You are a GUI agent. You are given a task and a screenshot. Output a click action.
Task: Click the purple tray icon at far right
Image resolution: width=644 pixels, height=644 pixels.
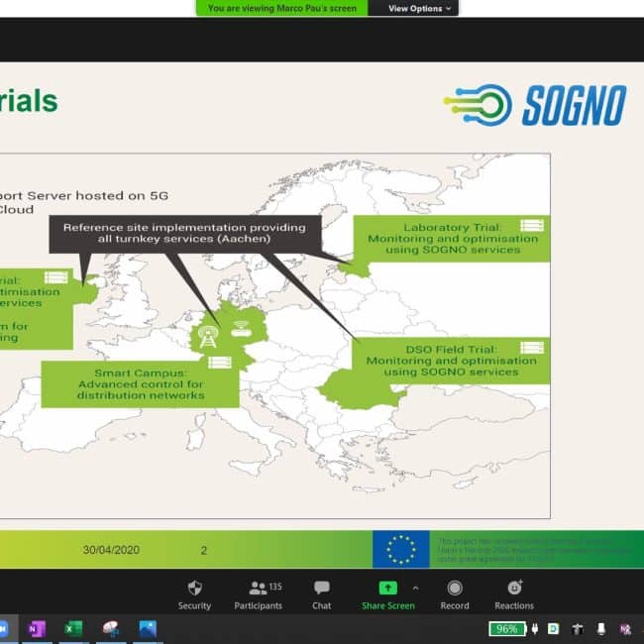[625, 629]
